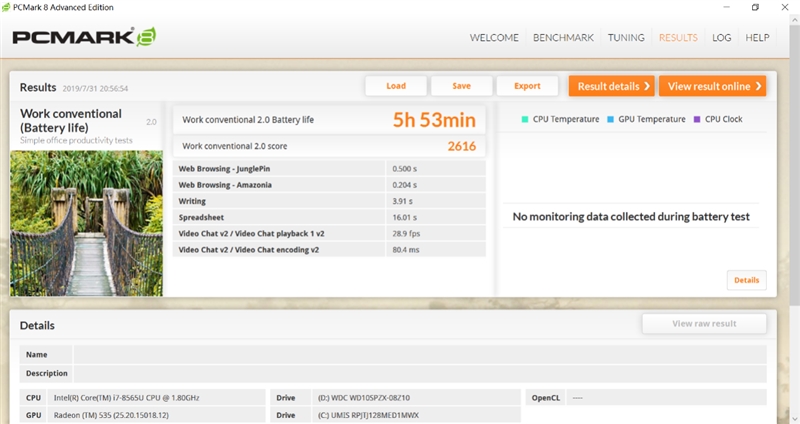Toggle the CPU Temperature legend series

coord(560,119)
